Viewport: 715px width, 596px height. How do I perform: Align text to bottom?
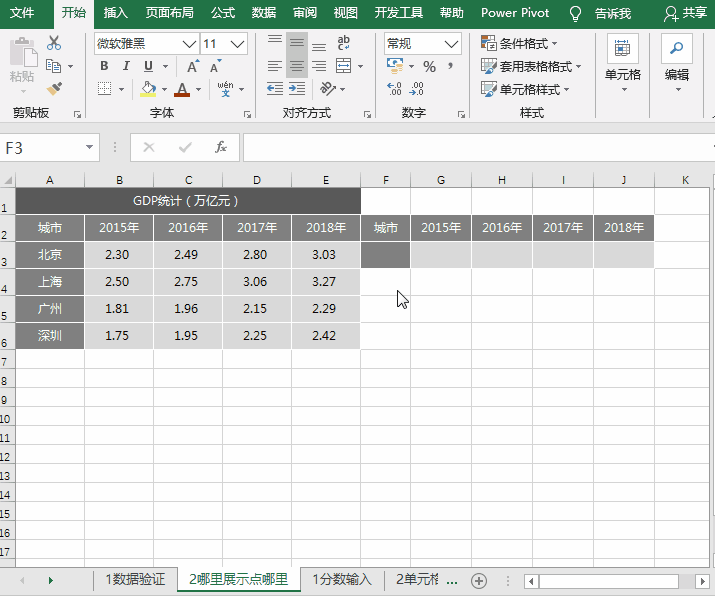coord(319,44)
